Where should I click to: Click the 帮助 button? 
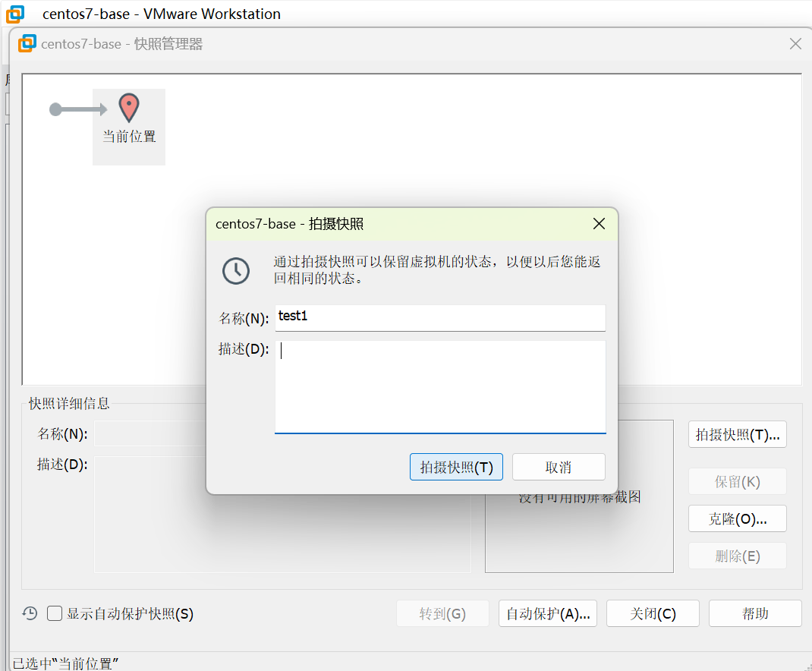(x=755, y=613)
